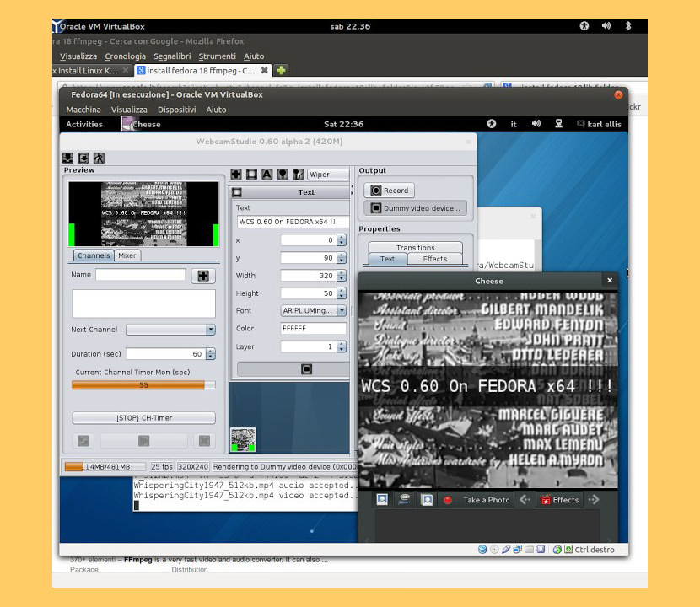Select the text source icon in WebcamStudio
This screenshot has height=607, width=700.
click(x=267, y=174)
